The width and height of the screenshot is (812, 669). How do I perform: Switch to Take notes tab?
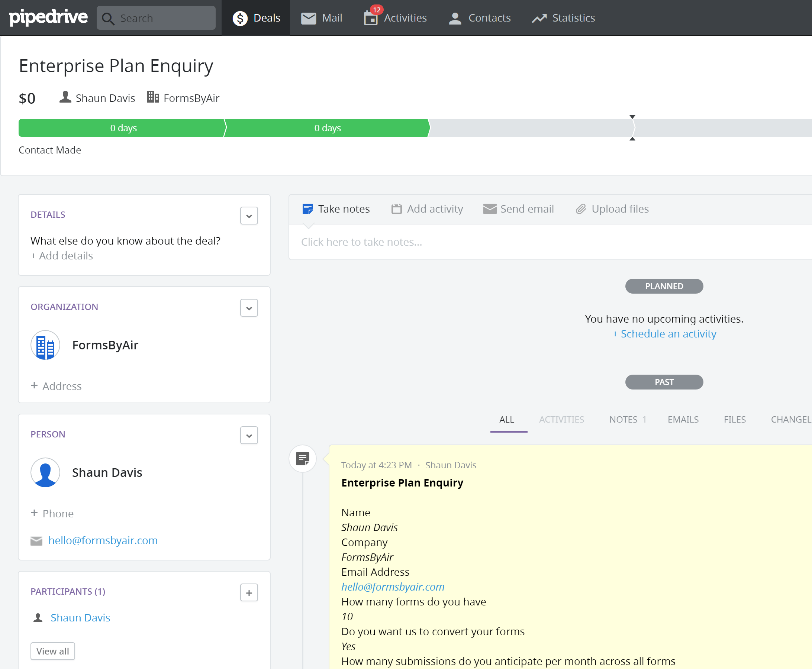336,209
